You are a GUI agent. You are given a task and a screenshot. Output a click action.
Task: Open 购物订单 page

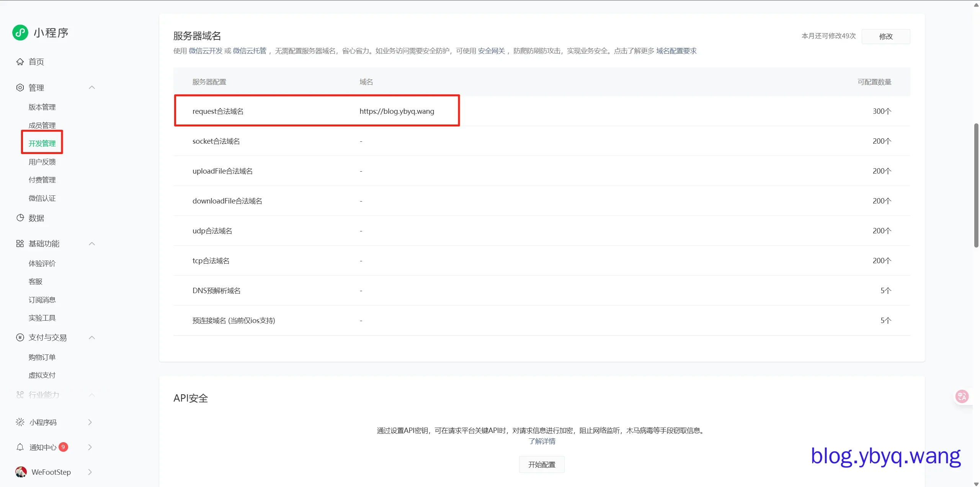(x=42, y=357)
